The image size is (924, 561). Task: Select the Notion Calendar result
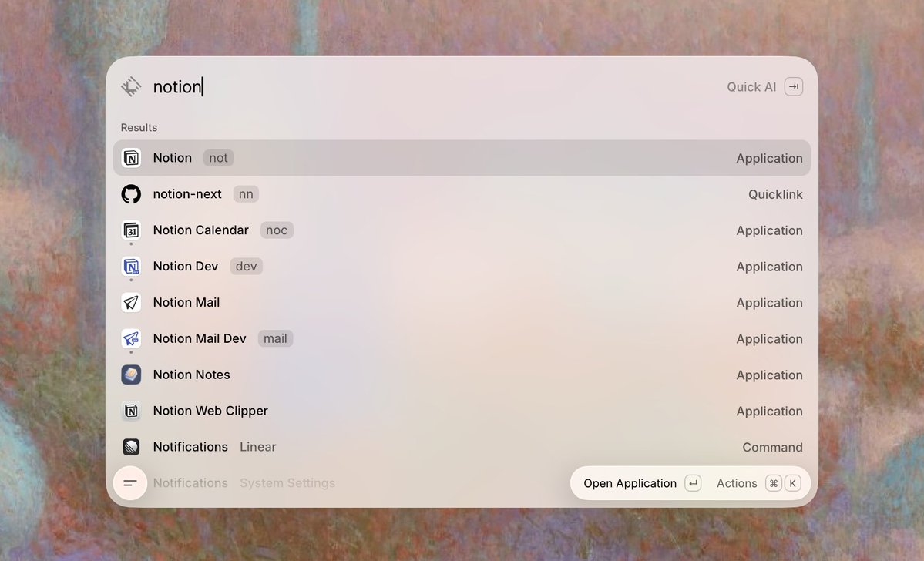[x=462, y=230]
